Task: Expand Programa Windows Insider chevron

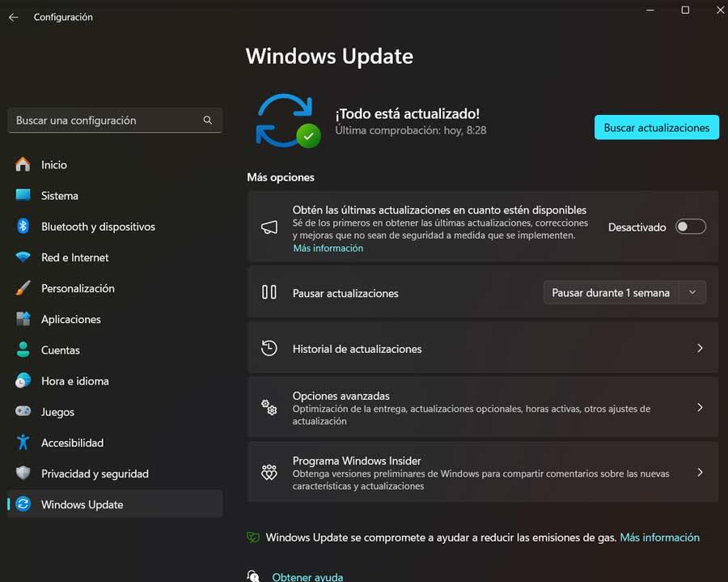Action: coord(700,473)
